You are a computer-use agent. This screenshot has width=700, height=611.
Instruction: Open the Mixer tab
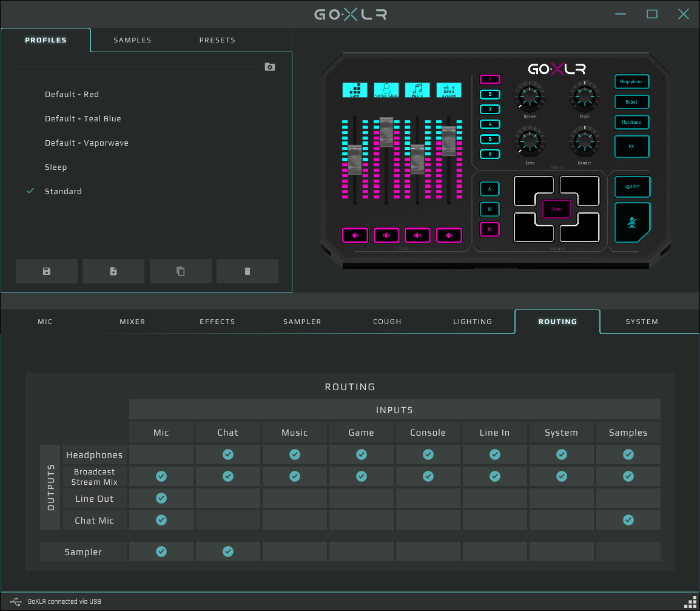coord(132,322)
